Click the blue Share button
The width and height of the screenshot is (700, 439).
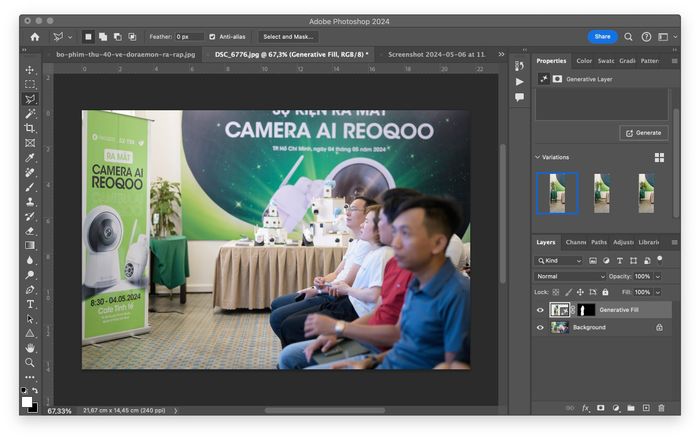click(602, 37)
